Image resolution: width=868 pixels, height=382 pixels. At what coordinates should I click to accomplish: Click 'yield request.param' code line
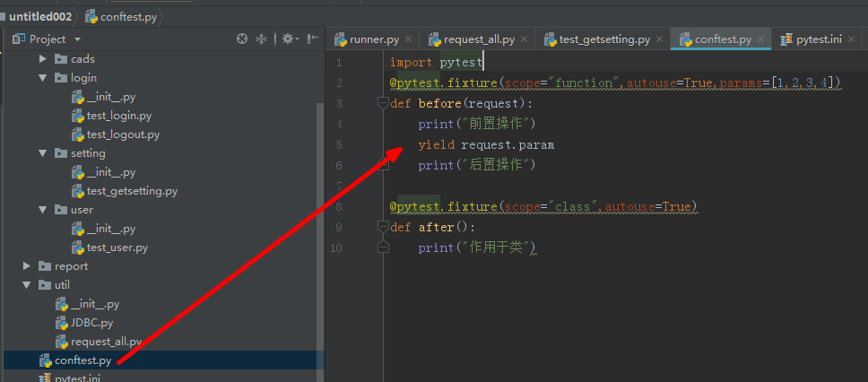(x=486, y=145)
